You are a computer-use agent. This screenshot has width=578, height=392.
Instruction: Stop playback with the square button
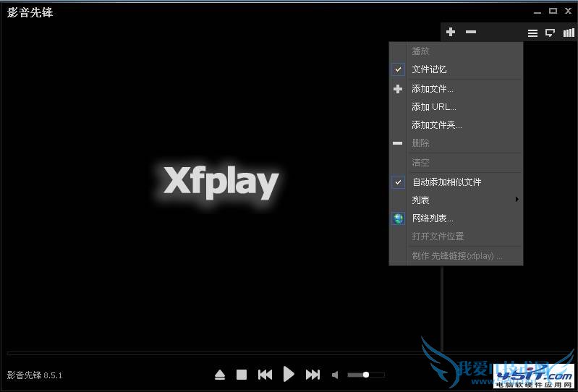(242, 375)
